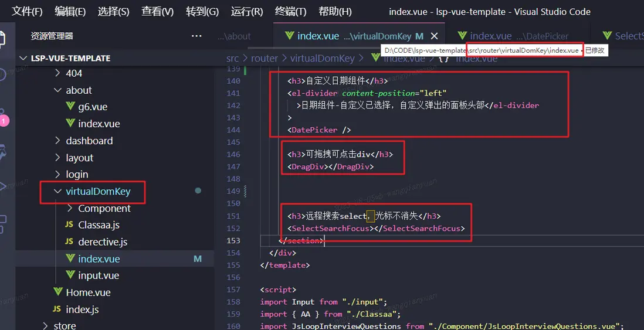Open the 选择(S) menu
Screen dimensions: 644x330
point(114,12)
